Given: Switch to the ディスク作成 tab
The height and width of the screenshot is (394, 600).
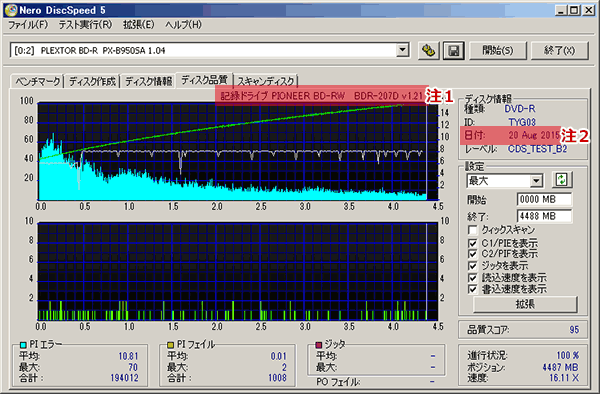Looking at the screenshot, I should click(92, 81).
